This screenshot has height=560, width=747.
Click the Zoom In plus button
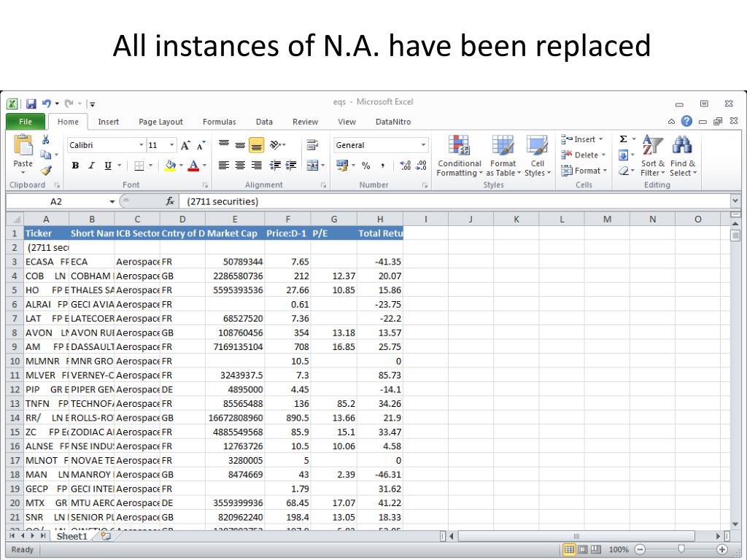click(721, 550)
